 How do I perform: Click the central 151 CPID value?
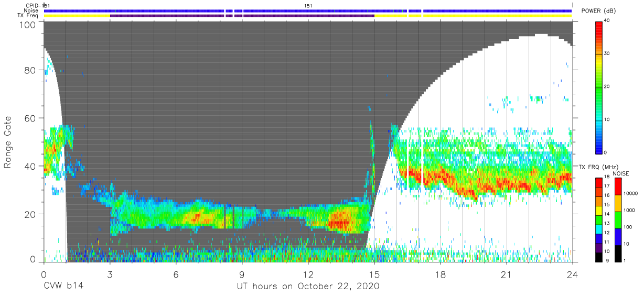click(308, 5)
